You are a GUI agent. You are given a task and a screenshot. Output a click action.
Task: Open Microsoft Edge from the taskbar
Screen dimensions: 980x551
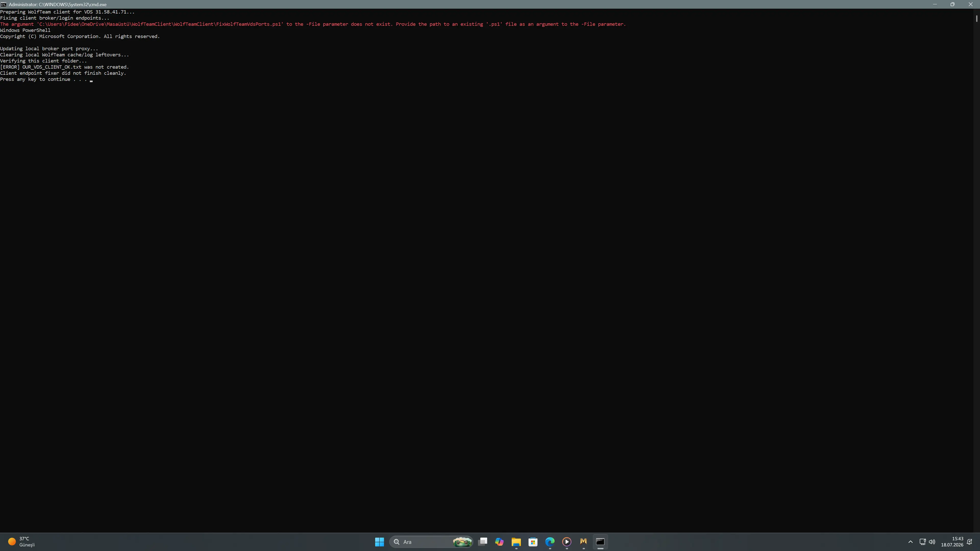coord(550,542)
